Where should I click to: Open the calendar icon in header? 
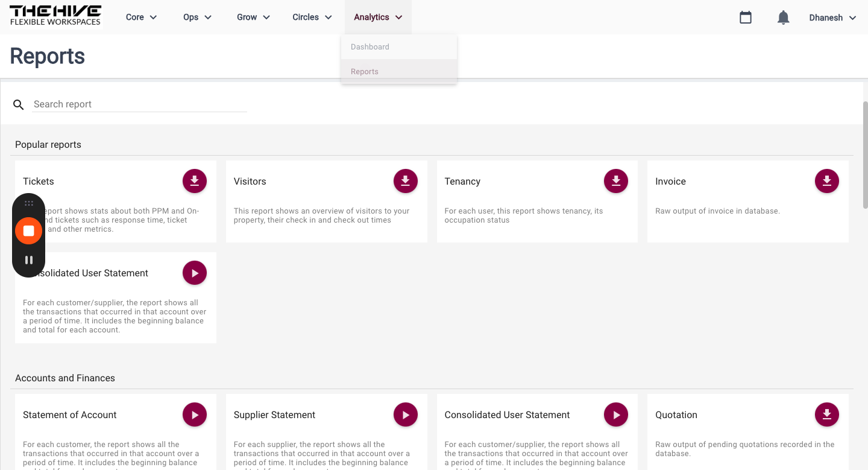pos(746,17)
